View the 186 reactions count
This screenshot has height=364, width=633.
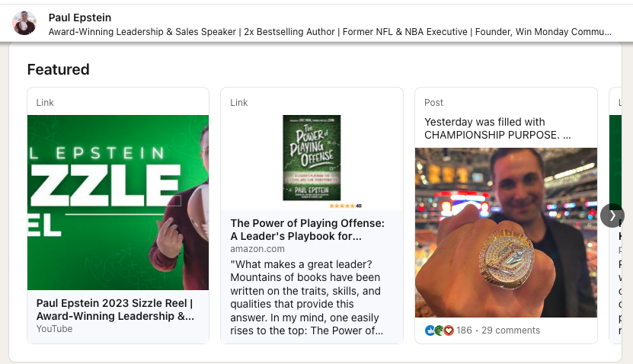(x=464, y=330)
